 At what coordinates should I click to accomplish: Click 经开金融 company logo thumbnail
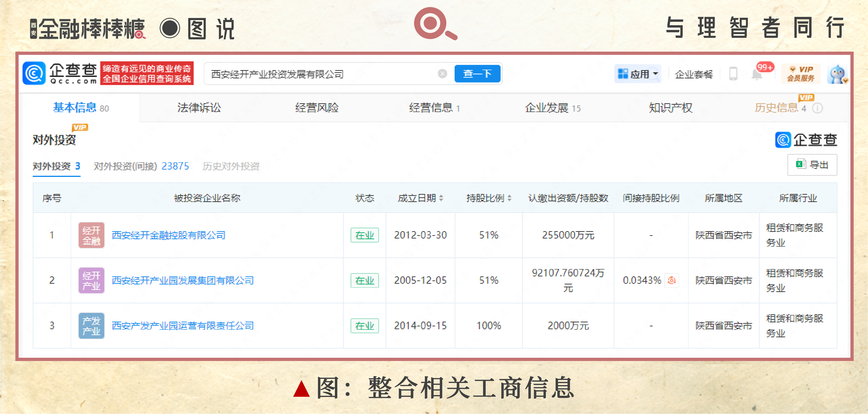tap(91, 235)
